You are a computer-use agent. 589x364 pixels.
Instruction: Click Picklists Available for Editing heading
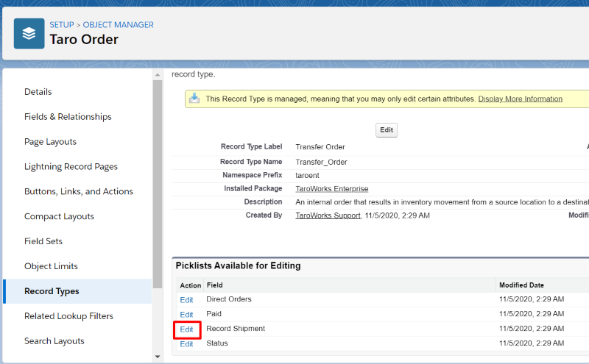point(238,265)
